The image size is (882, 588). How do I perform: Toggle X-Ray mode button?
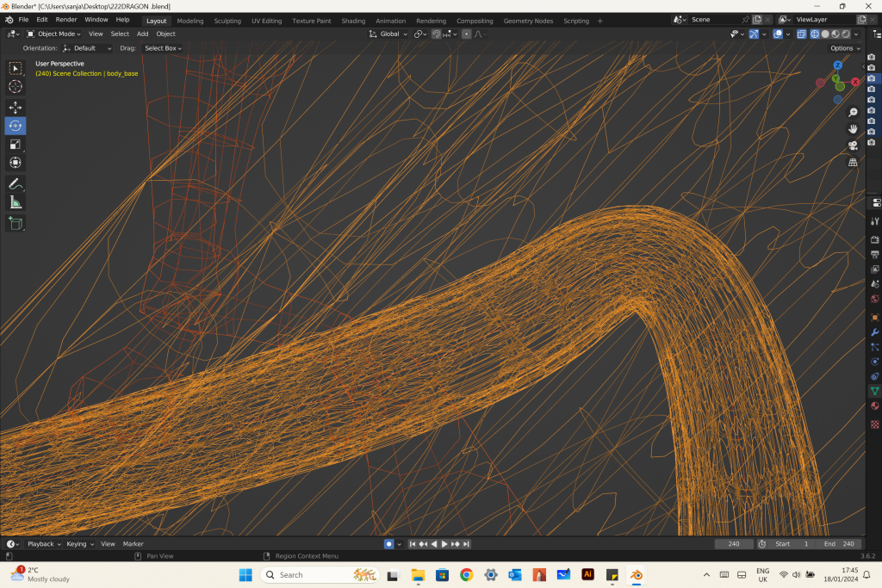(x=802, y=34)
